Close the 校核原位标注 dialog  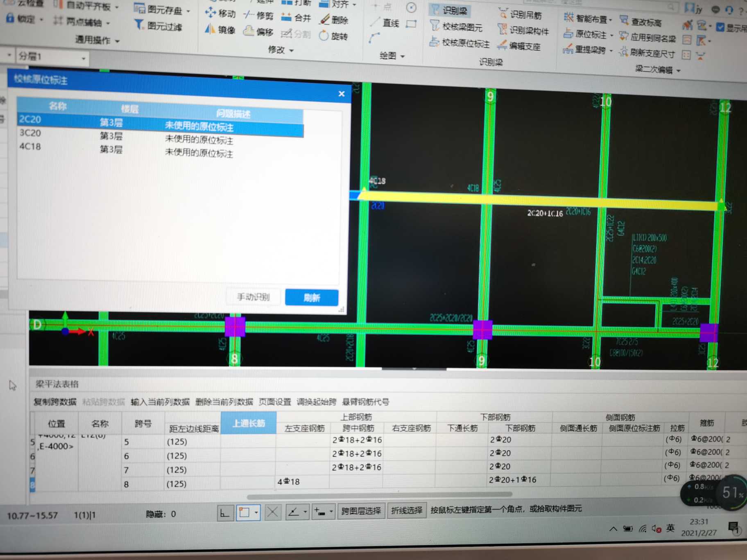tap(342, 94)
